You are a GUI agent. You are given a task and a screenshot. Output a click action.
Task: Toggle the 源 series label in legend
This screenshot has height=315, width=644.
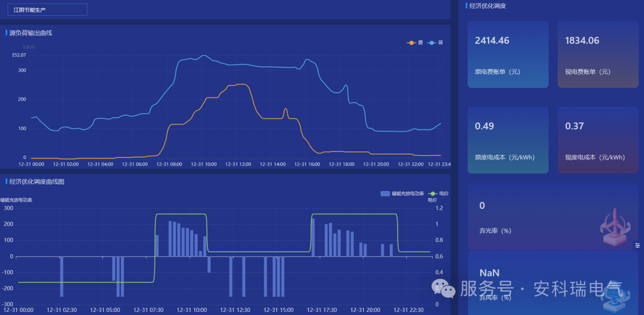(x=420, y=43)
